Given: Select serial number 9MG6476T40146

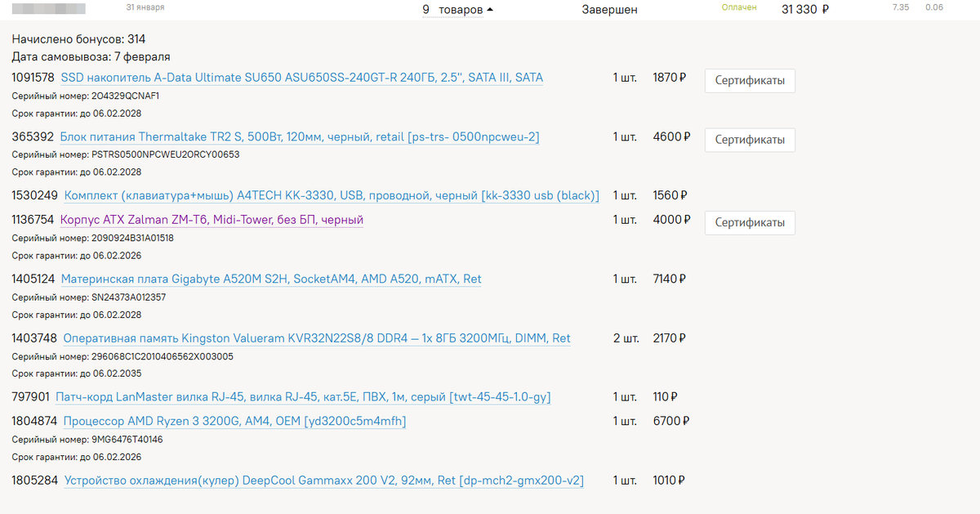Looking at the screenshot, I should click(127, 440).
